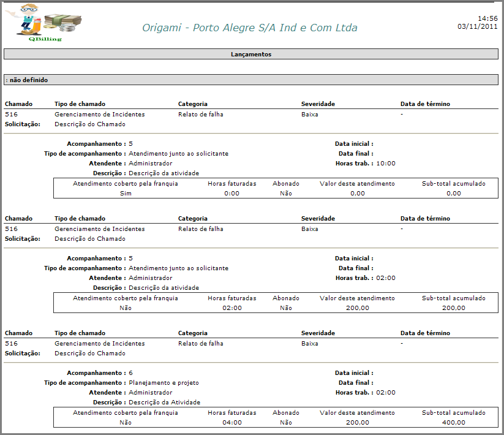Click 'Gerenciamento de Incidentes' in the second record
The width and height of the screenshot is (504, 435).
coord(99,229)
